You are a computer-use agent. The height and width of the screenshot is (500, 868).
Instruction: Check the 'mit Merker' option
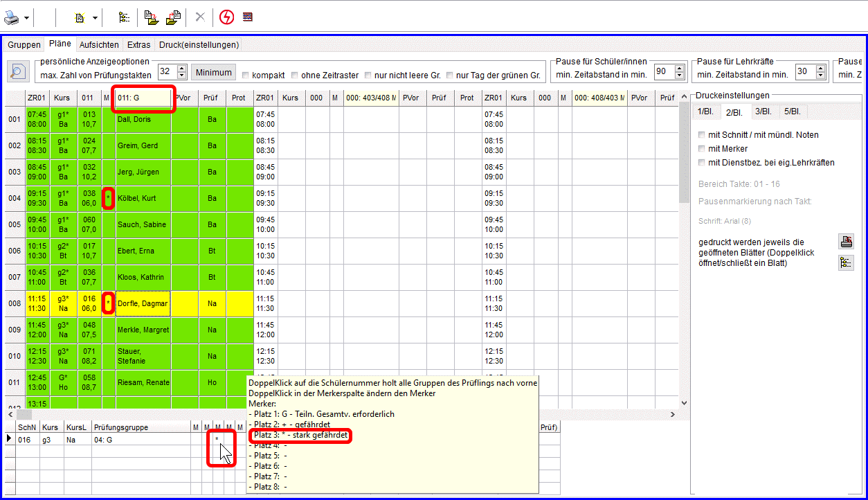(702, 149)
